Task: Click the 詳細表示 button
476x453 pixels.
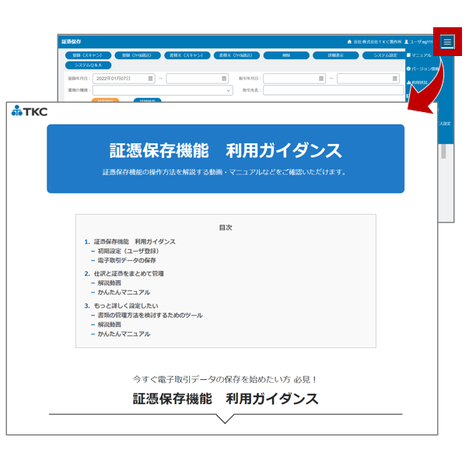Action: [x=336, y=55]
